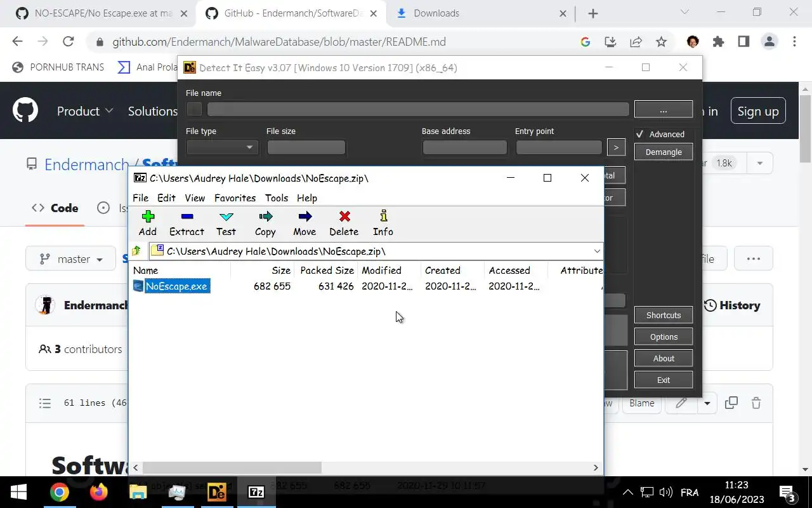Open the 7-Zip Tools menu

pyautogui.click(x=277, y=198)
